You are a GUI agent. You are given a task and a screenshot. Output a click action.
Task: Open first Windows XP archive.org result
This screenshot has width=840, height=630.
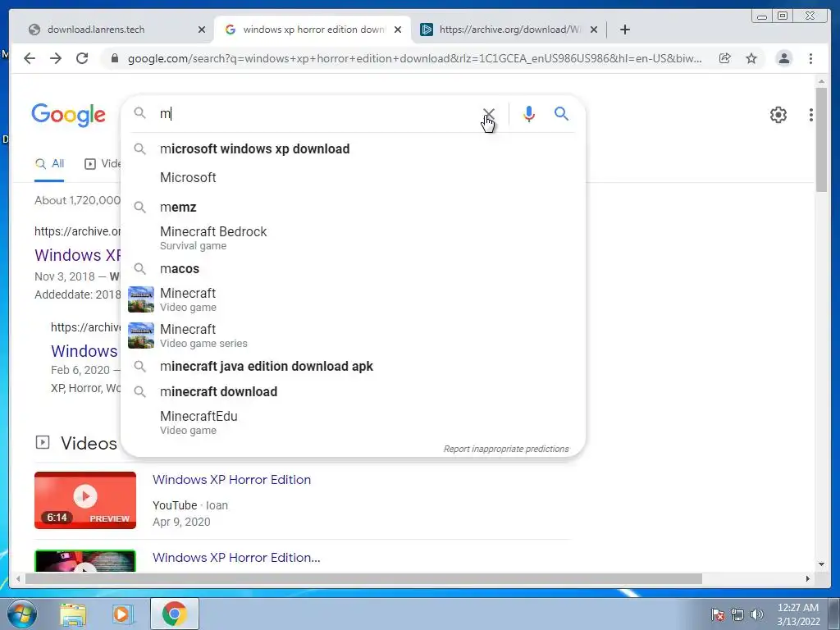78,255
